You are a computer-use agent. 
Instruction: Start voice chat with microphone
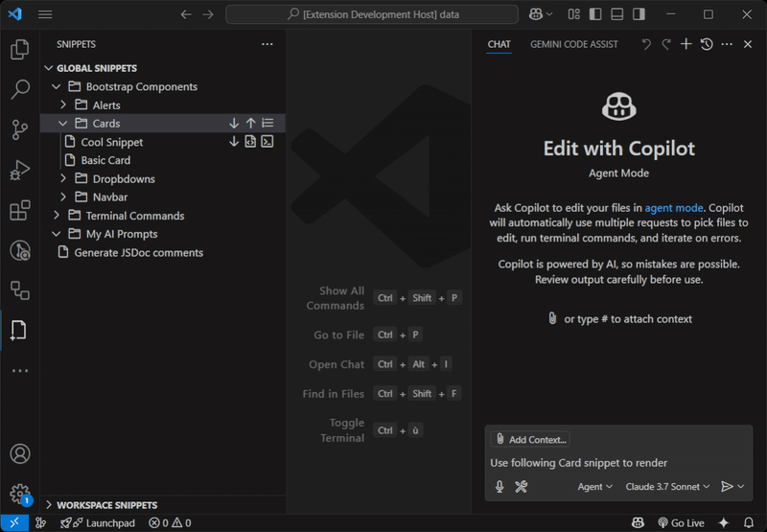pyautogui.click(x=500, y=487)
